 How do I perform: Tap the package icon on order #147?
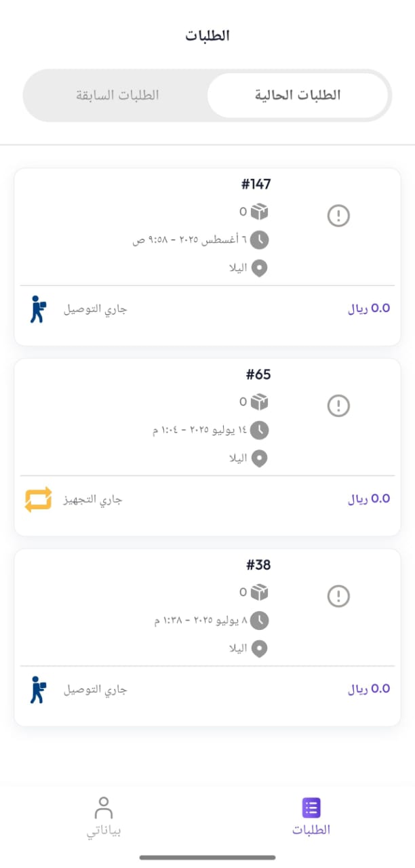[260, 212]
